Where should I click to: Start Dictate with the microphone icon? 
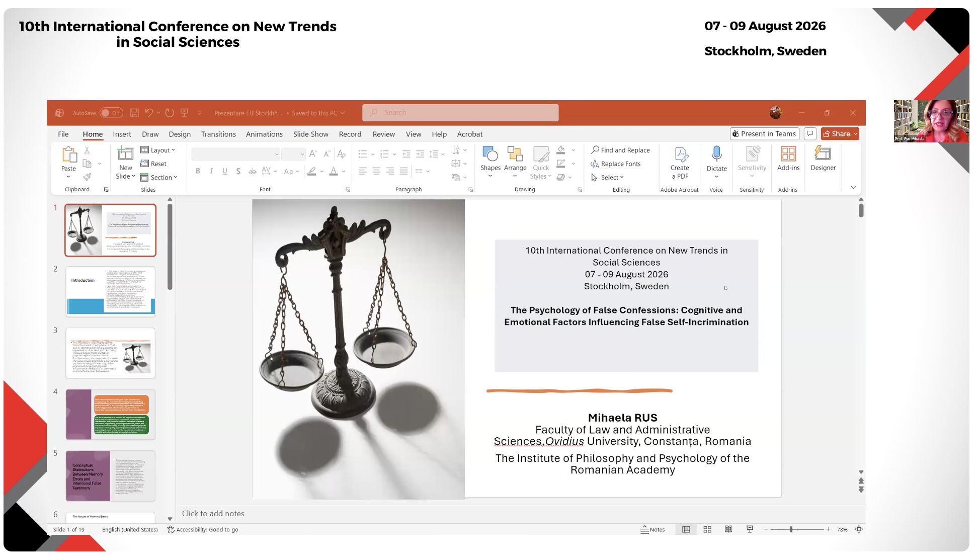716,153
